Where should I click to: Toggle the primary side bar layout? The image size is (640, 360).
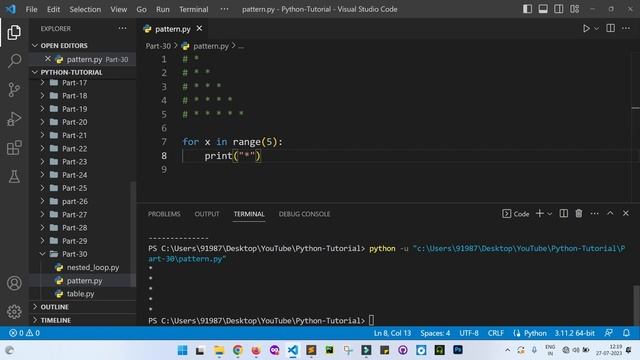527,9
